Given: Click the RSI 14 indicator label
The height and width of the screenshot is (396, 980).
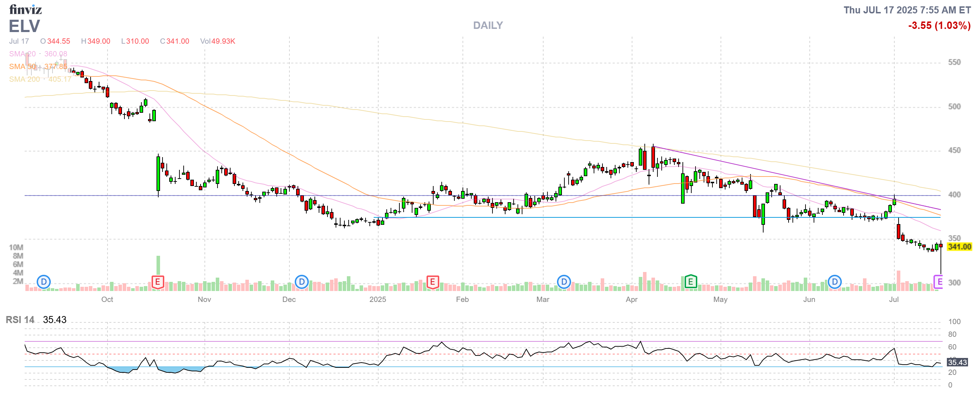Looking at the screenshot, I should click(20, 320).
